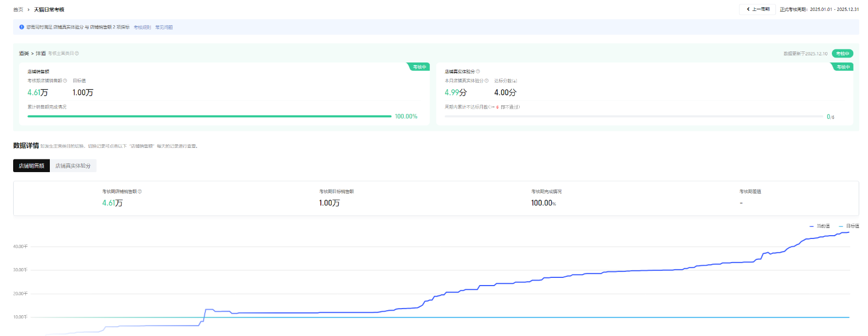
Task: Select the 店铺销售额 tab
Action: (31, 166)
